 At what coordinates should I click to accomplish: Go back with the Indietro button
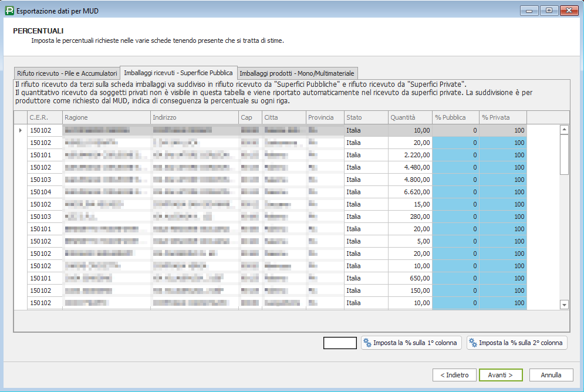[454, 375]
